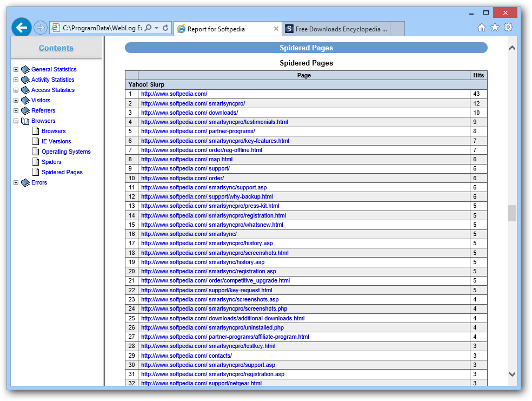Open the Access Statistics link
The height and width of the screenshot is (401, 532).
(53, 90)
